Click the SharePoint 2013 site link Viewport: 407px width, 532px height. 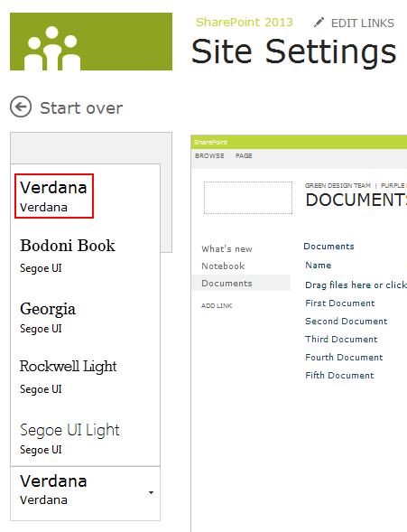tap(244, 22)
